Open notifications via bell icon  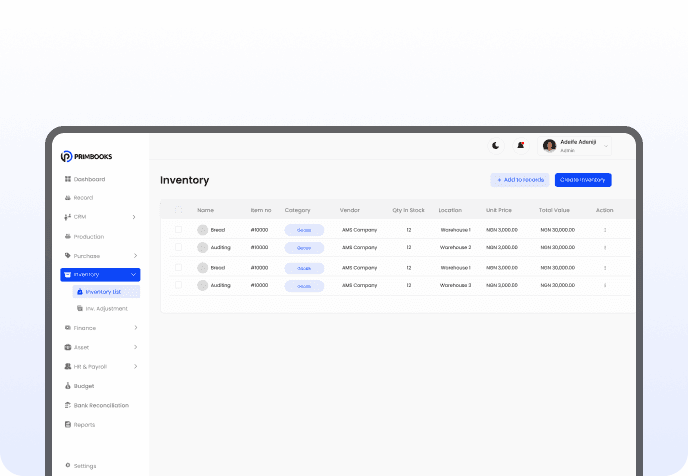tap(521, 146)
